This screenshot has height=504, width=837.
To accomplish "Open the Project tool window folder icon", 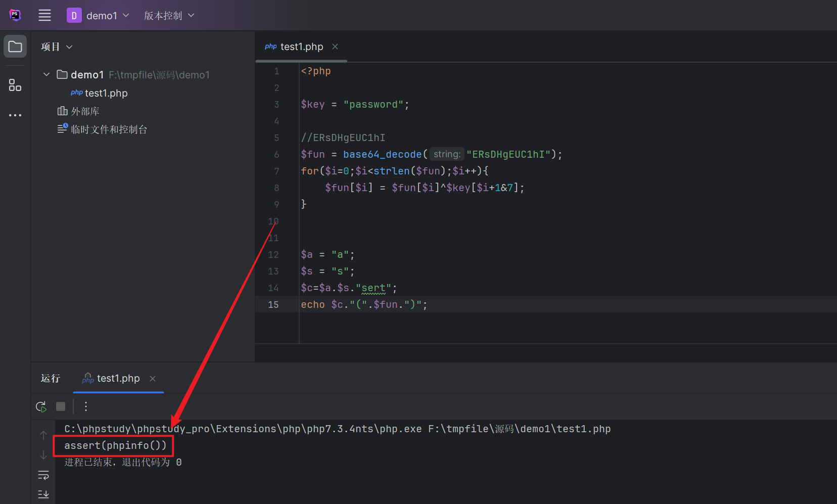I will (15, 47).
